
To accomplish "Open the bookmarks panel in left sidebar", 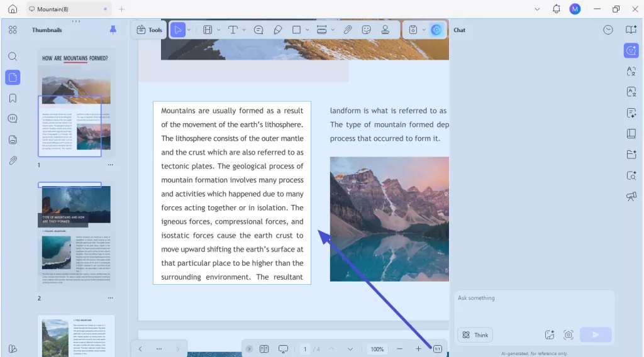I will [13, 98].
